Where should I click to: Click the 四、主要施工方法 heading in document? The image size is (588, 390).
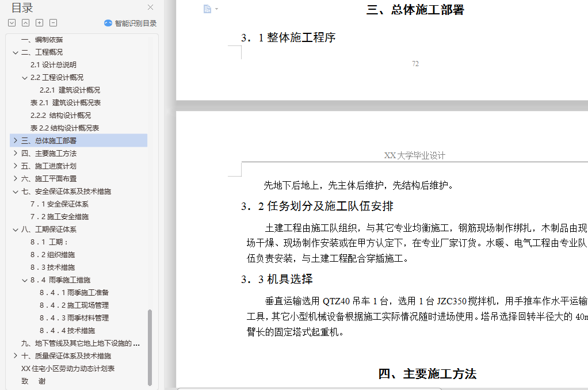(427, 374)
